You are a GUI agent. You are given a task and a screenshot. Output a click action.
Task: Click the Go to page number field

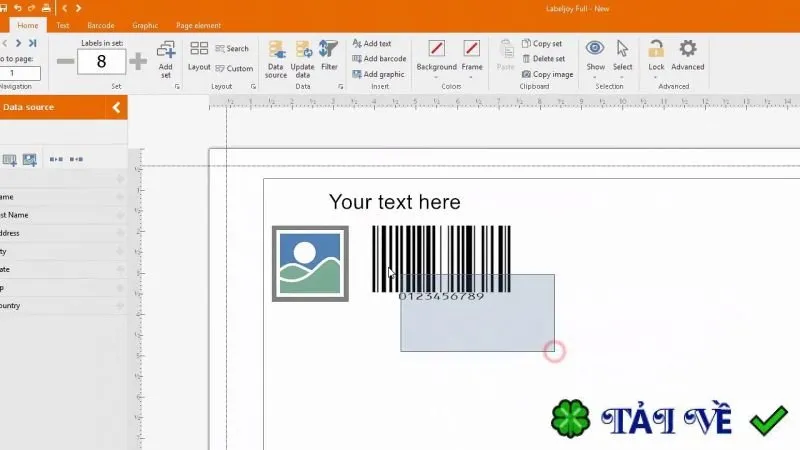click(20, 73)
